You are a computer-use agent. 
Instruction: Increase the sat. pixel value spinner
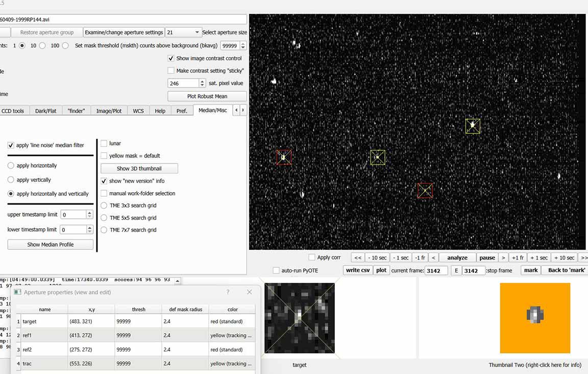[x=203, y=81]
